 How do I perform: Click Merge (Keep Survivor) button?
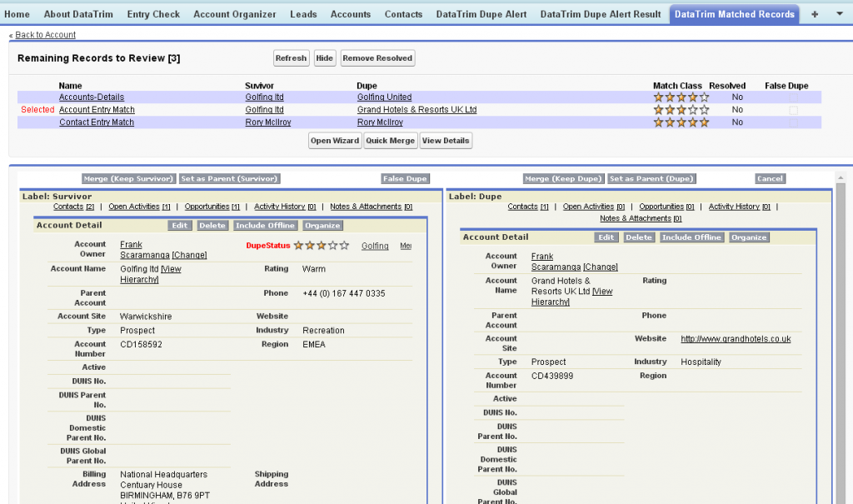129,179
